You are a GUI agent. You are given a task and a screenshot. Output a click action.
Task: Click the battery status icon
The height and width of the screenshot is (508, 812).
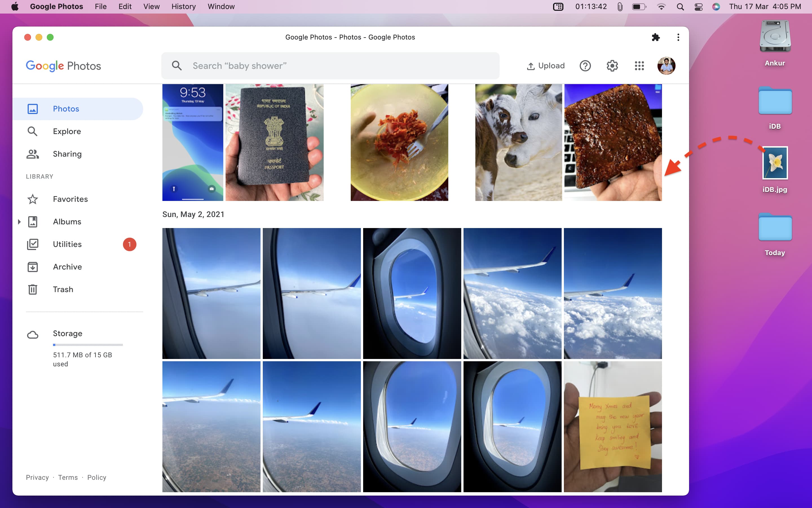point(639,6)
